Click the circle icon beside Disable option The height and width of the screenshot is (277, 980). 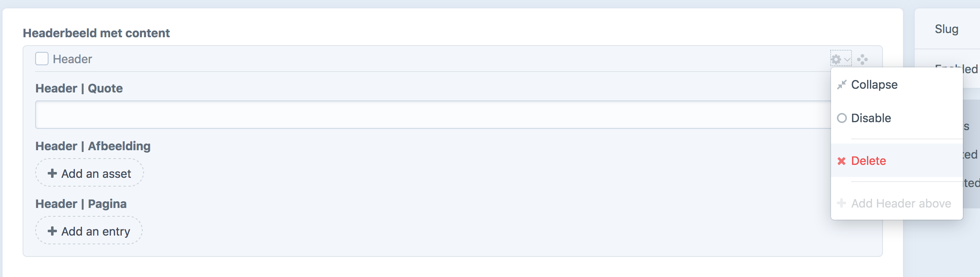[x=842, y=118]
